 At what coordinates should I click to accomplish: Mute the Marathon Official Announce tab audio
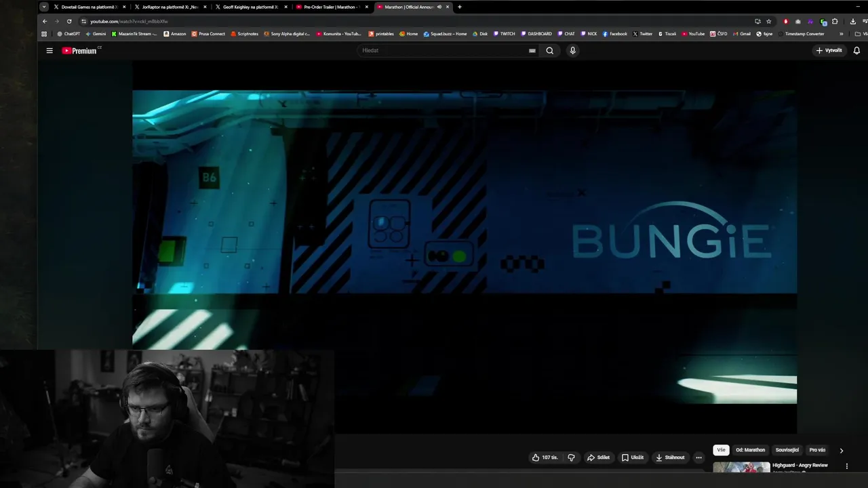(439, 7)
